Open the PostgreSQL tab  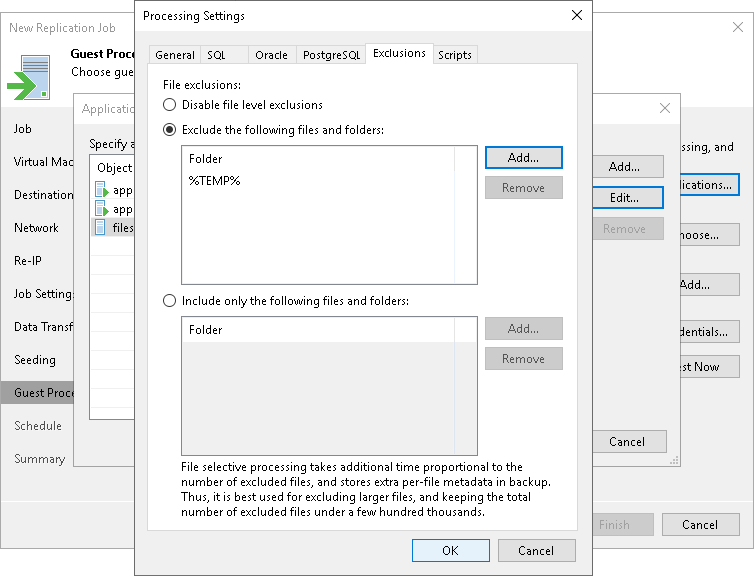(x=331, y=55)
